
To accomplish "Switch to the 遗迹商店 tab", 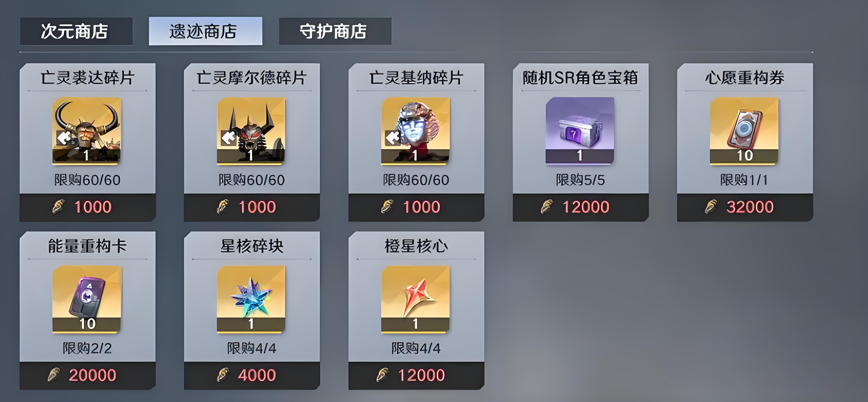I will (206, 31).
